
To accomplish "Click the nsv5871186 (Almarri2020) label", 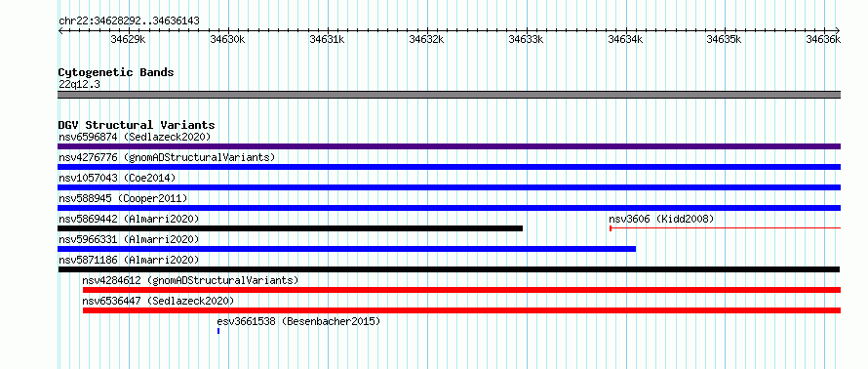I will pos(129,260).
